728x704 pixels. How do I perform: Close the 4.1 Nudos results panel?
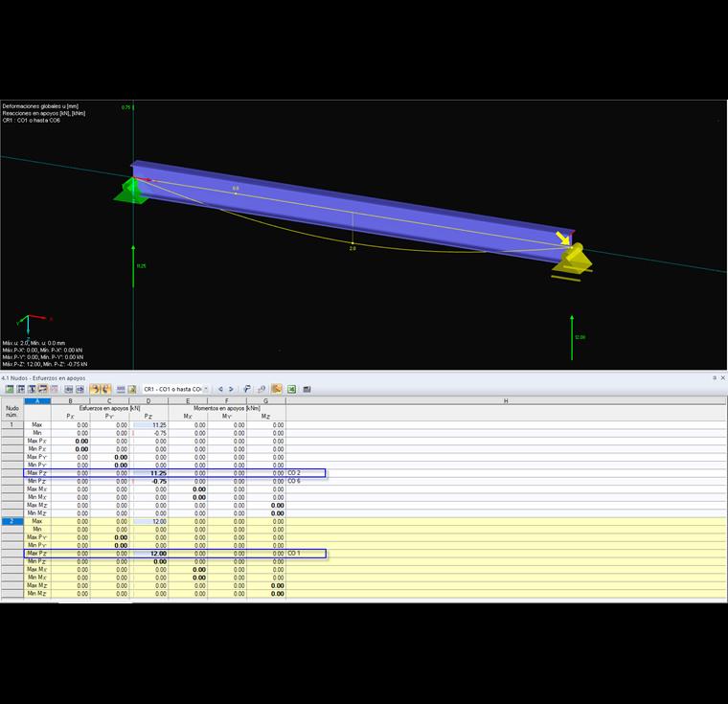722,378
